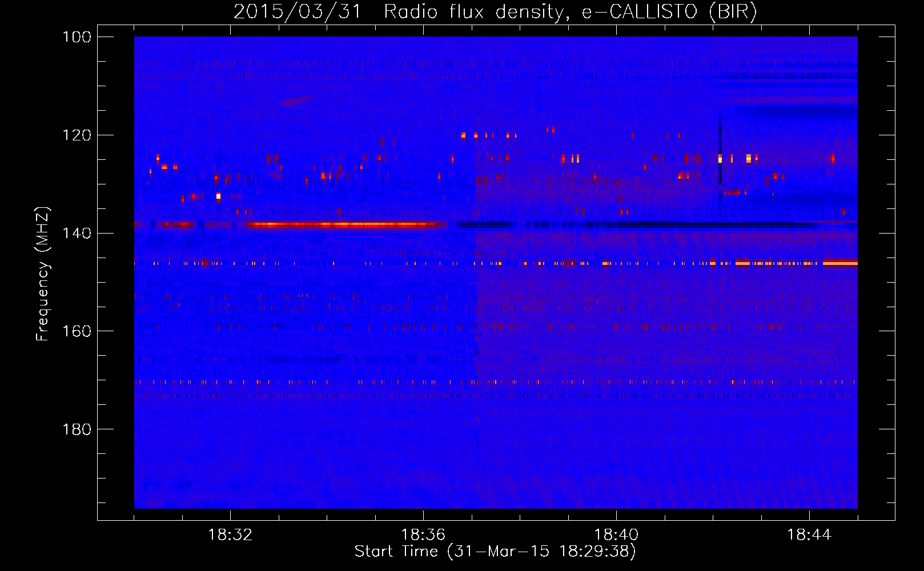The image size is (924, 571).
Task: Click the 100 frequency tick label
Action: [77, 37]
